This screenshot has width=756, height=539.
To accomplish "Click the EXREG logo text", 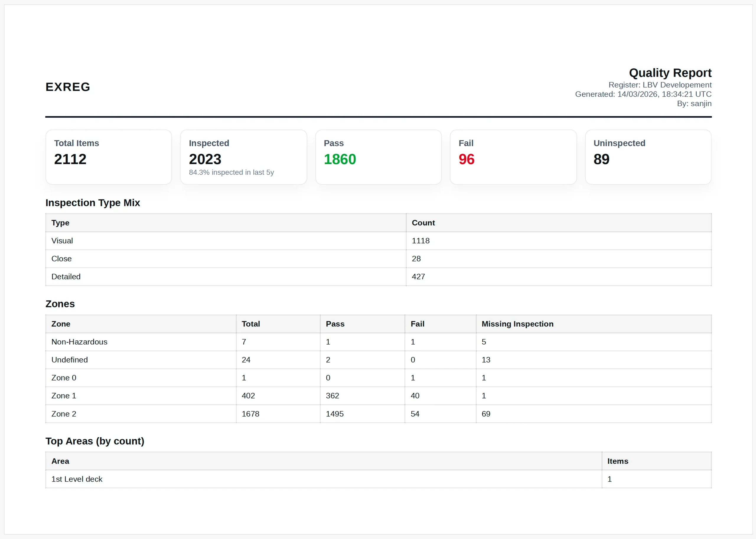I will coord(68,87).
